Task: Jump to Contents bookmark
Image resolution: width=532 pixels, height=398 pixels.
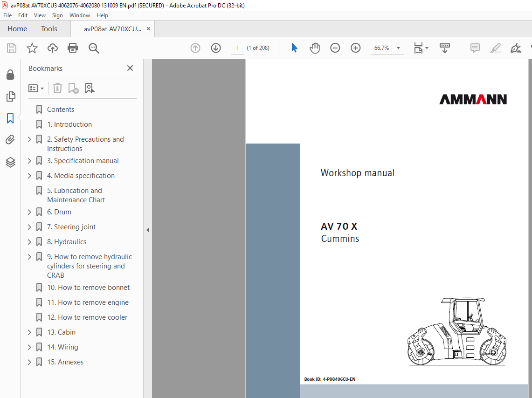Action: pos(61,110)
